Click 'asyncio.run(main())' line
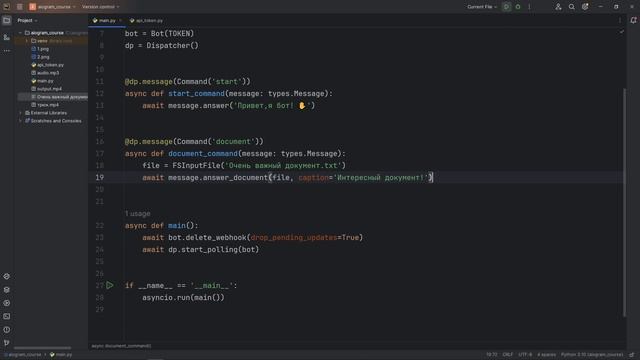 pyautogui.click(x=183, y=298)
